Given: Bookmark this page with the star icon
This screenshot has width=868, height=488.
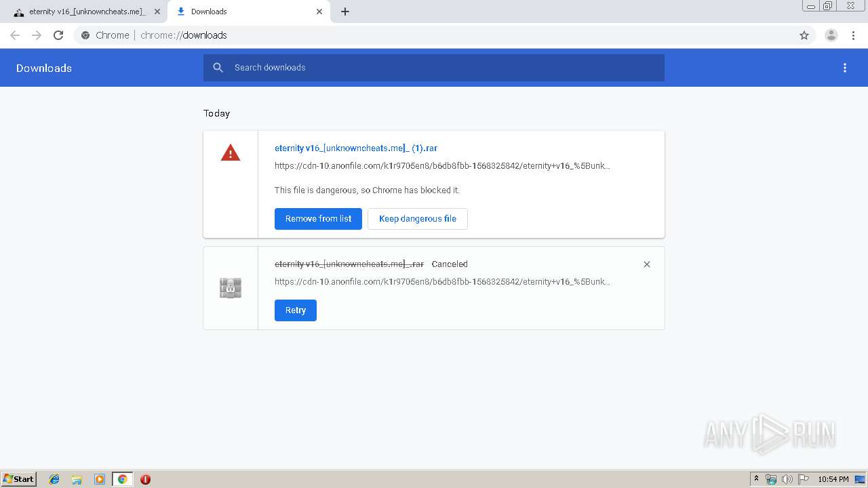Looking at the screenshot, I should [804, 35].
